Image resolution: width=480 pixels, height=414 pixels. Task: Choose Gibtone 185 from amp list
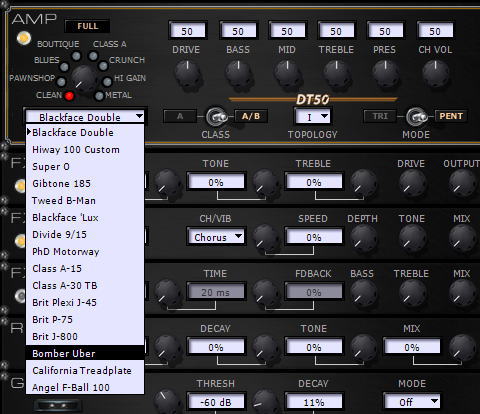tap(85, 184)
